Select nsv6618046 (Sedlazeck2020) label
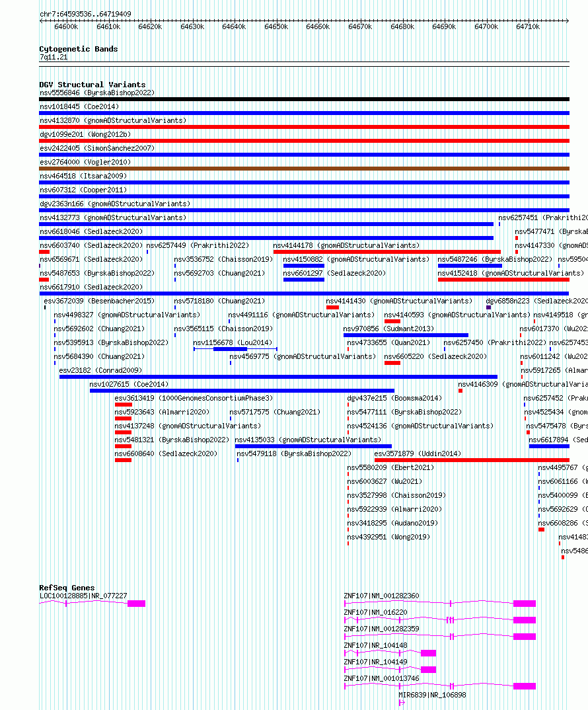The height and width of the screenshot is (710, 588). pyautogui.click(x=91, y=231)
